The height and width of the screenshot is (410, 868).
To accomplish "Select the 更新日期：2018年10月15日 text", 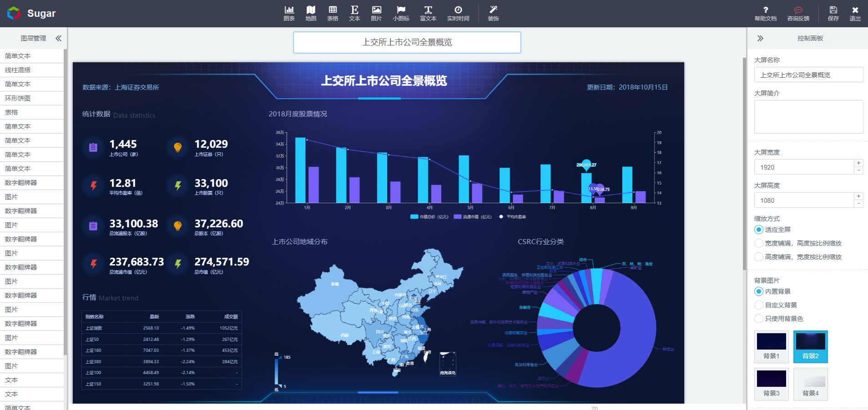I will click(x=627, y=87).
